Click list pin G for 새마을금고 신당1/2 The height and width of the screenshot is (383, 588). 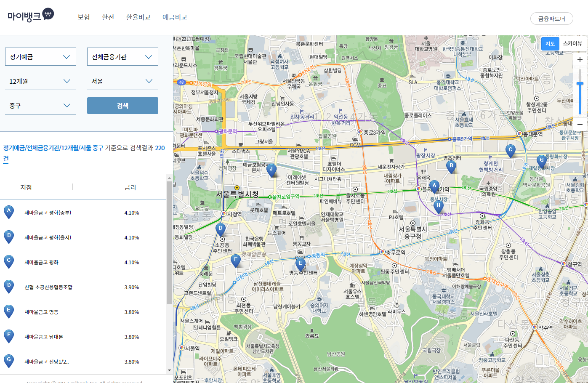pos(8,361)
